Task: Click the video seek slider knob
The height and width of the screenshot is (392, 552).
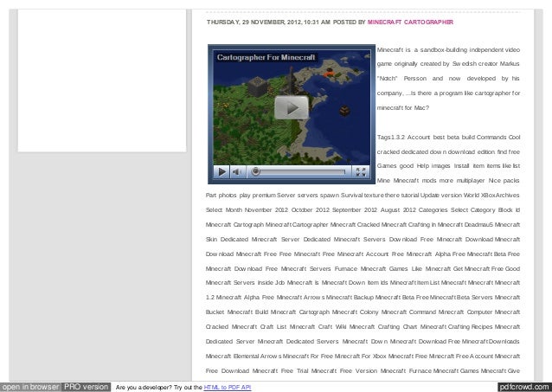Action: click(x=256, y=171)
